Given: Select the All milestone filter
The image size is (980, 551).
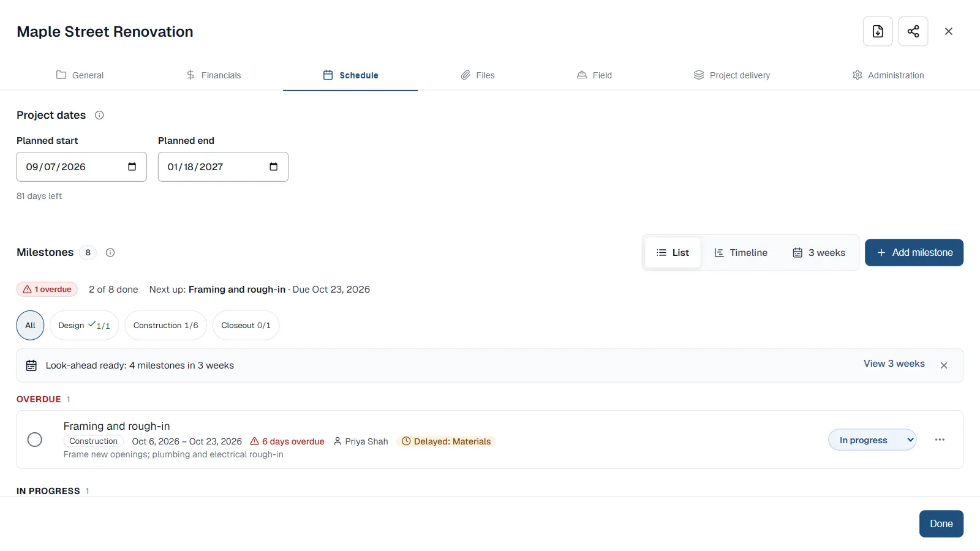Looking at the screenshot, I should [x=30, y=325].
